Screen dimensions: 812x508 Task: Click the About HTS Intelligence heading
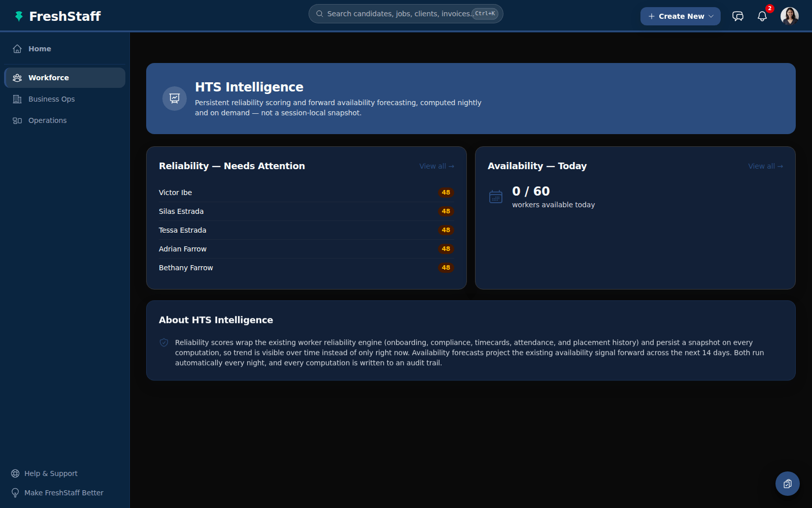(x=216, y=320)
